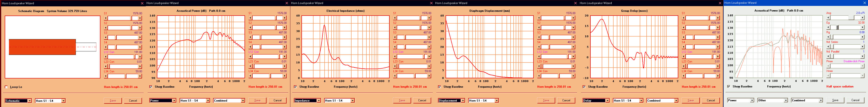Click L23 slider left arrow in Group Delay window
This screenshot has height=107, width=868.
coord(684,66)
